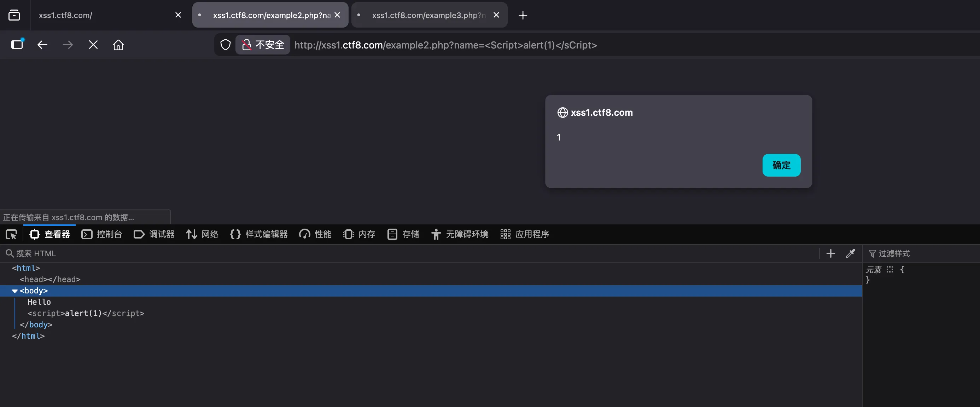Open the 调试器 debugger panel
Screen dimensions: 980x407
tap(154, 234)
